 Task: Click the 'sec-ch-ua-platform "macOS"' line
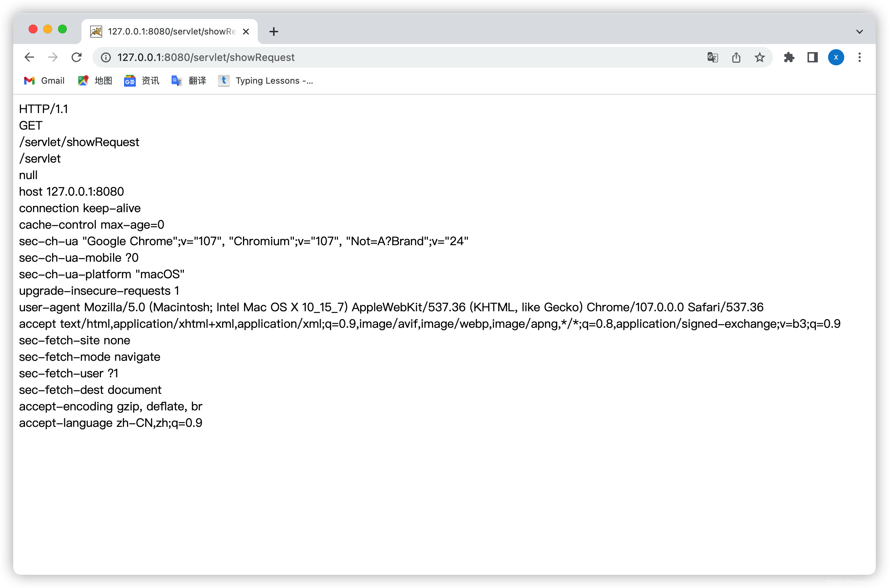pyautogui.click(x=102, y=274)
